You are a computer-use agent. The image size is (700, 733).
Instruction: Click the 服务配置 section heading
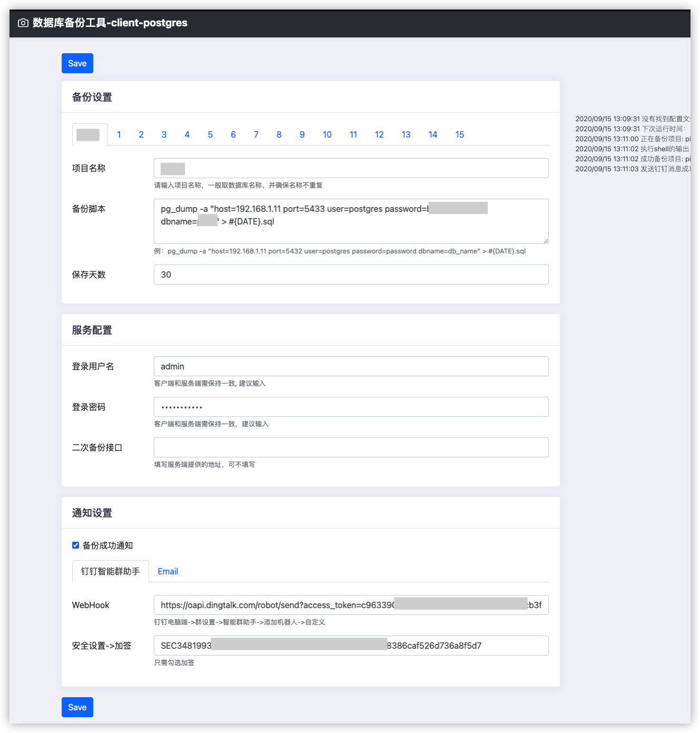(x=92, y=330)
